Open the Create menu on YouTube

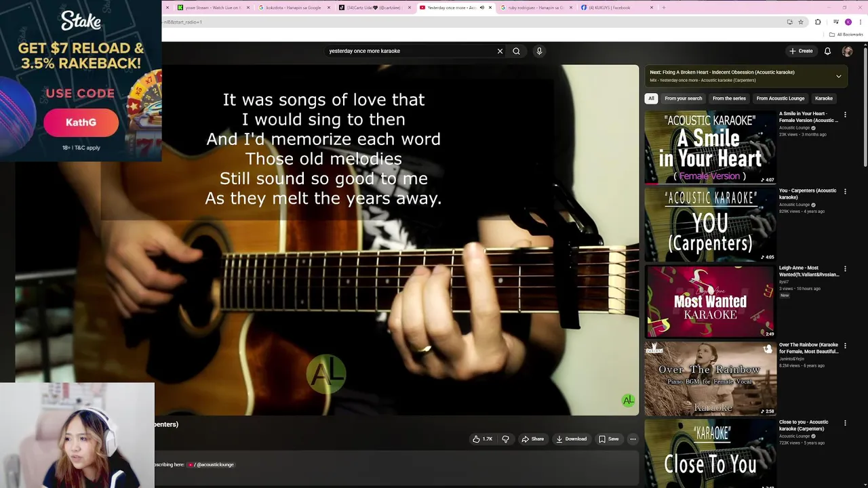801,51
